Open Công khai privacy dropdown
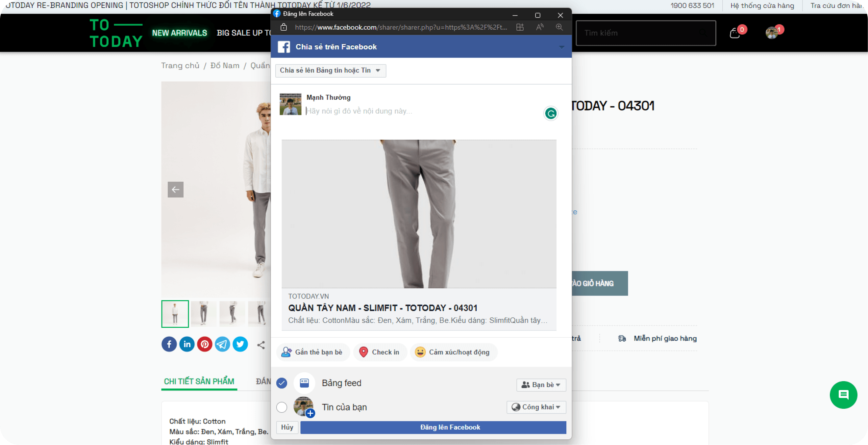The image size is (868, 445). click(536, 407)
